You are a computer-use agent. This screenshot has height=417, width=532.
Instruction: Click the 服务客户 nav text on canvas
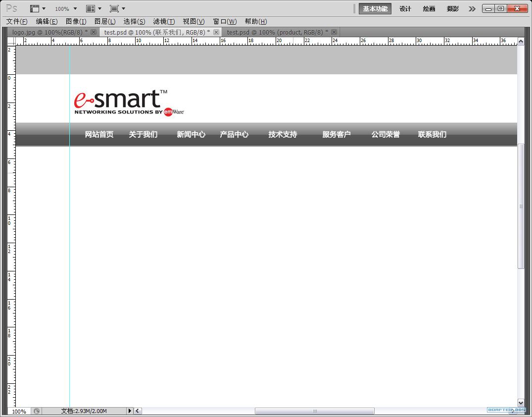(x=337, y=135)
